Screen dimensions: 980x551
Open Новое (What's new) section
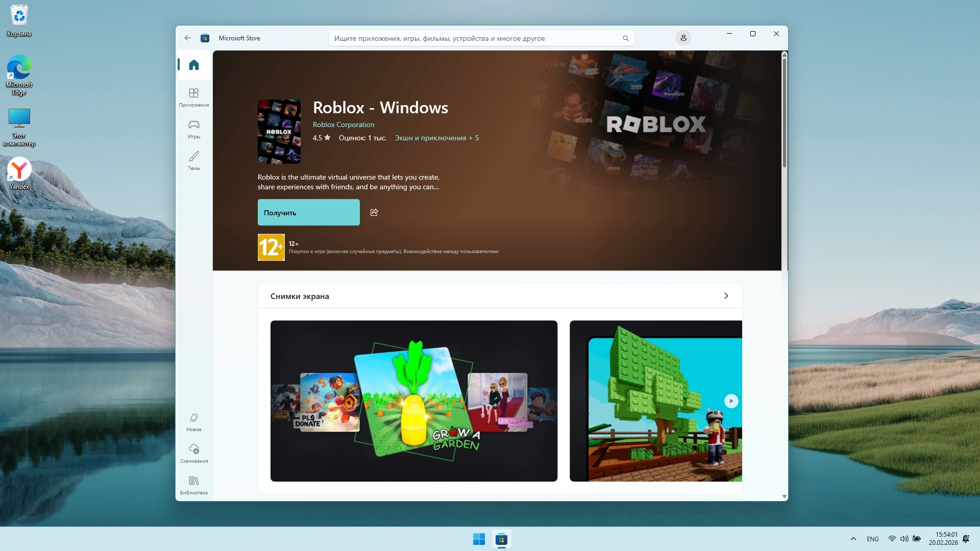click(x=194, y=421)
